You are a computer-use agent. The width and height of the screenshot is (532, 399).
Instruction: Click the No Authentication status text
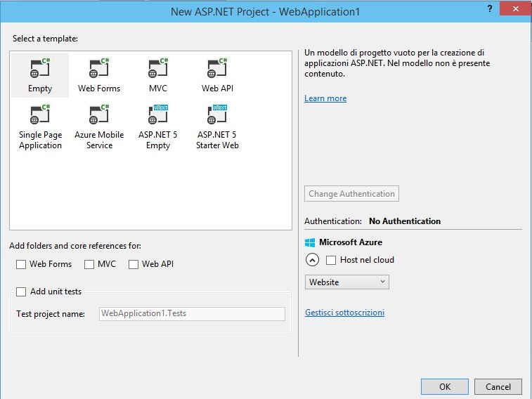[x=405, y=221]
